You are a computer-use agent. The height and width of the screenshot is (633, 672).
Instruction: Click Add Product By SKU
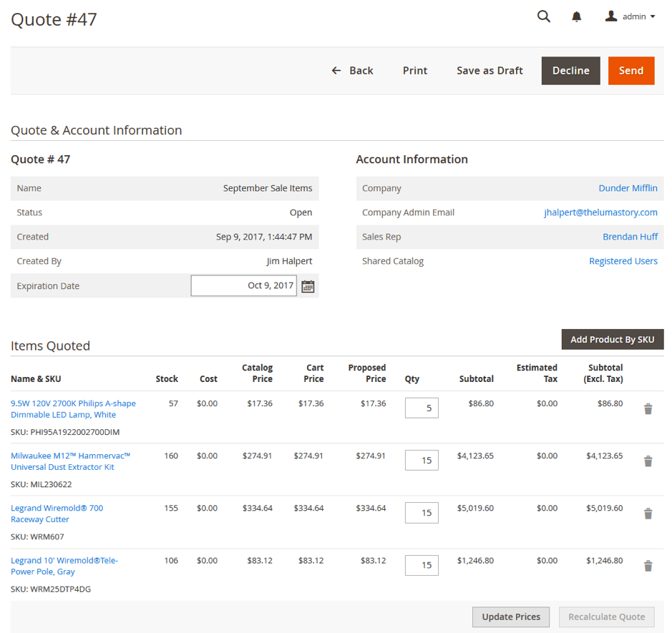pyautogui.click(x=613, y=339)
